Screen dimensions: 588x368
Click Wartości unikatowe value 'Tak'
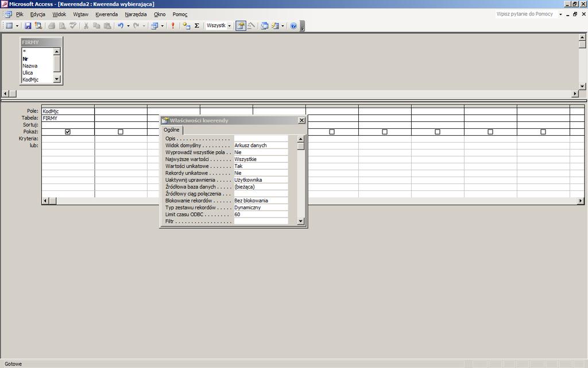point(261,166)
